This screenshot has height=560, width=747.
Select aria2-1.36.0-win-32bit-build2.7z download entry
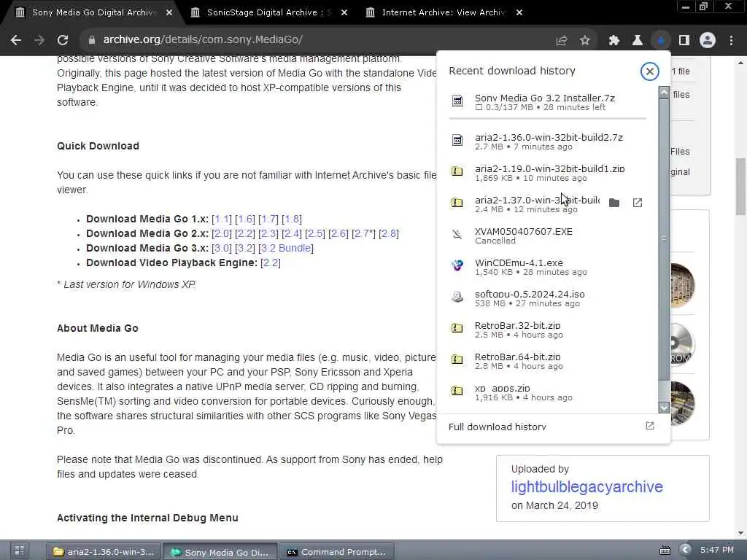[548, 141]
